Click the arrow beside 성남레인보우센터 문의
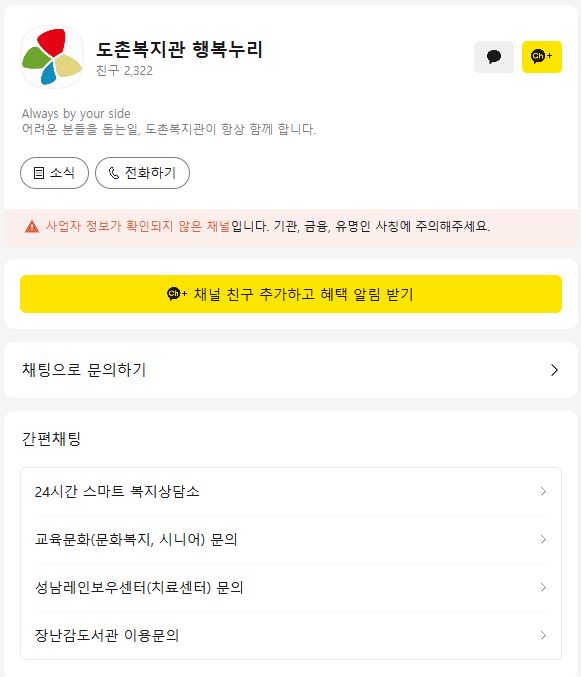Image resolution: width=581 pixels, height=677 pixels. tap(543, 587)
